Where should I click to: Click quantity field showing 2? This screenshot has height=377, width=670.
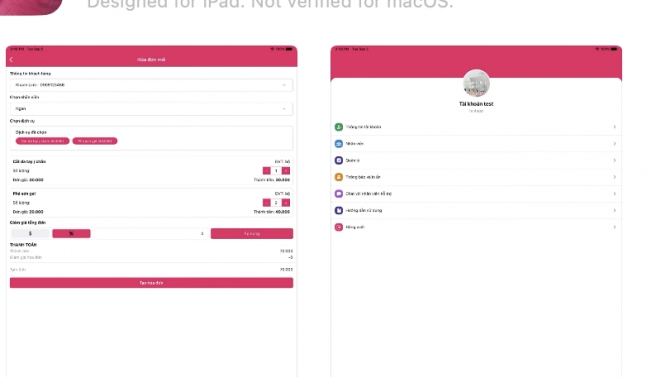click(x=276, y=203)
